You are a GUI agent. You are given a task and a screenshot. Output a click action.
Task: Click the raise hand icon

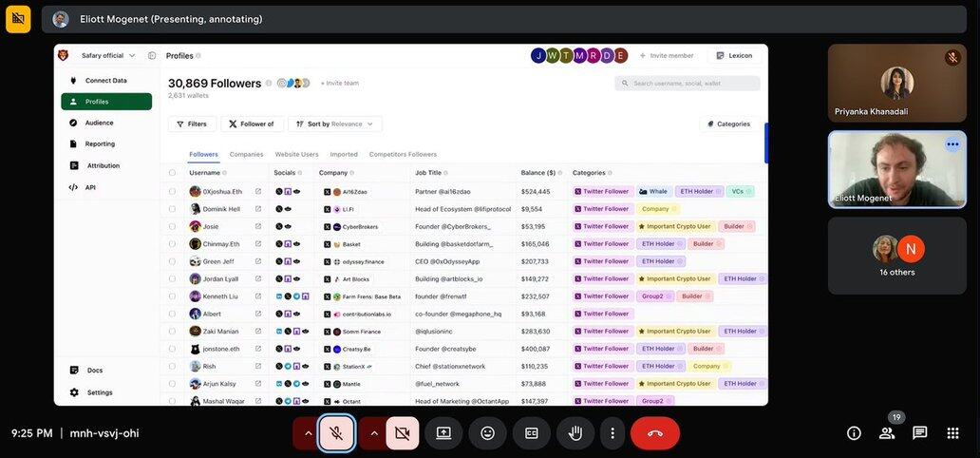575,433
